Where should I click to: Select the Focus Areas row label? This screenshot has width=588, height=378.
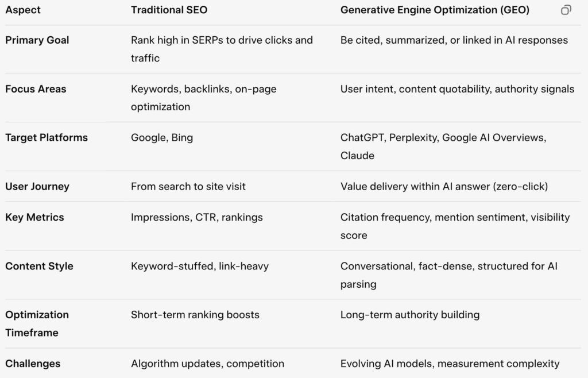tap(36, 89)
